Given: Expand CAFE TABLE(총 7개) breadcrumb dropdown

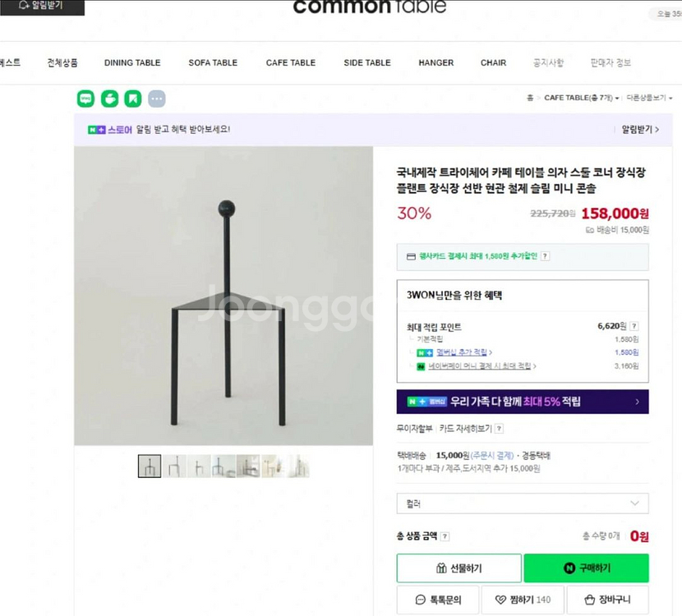Looking at the screenshot, I should (582, 98).
